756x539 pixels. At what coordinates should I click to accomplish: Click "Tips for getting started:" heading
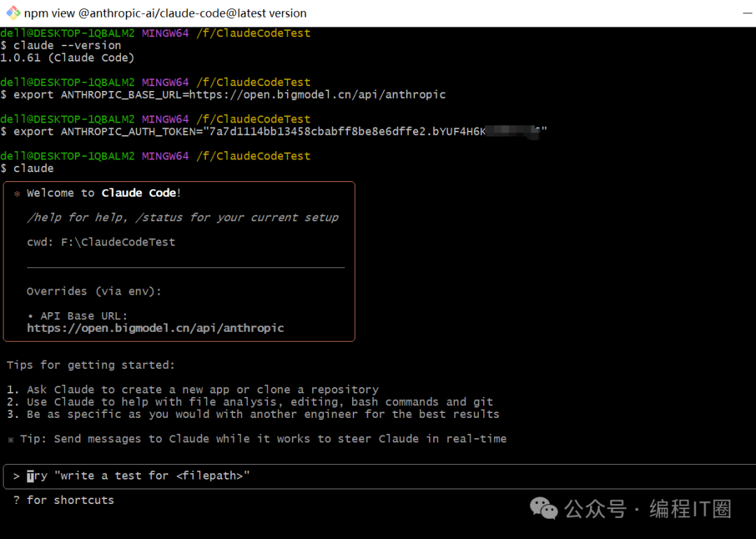90,365
